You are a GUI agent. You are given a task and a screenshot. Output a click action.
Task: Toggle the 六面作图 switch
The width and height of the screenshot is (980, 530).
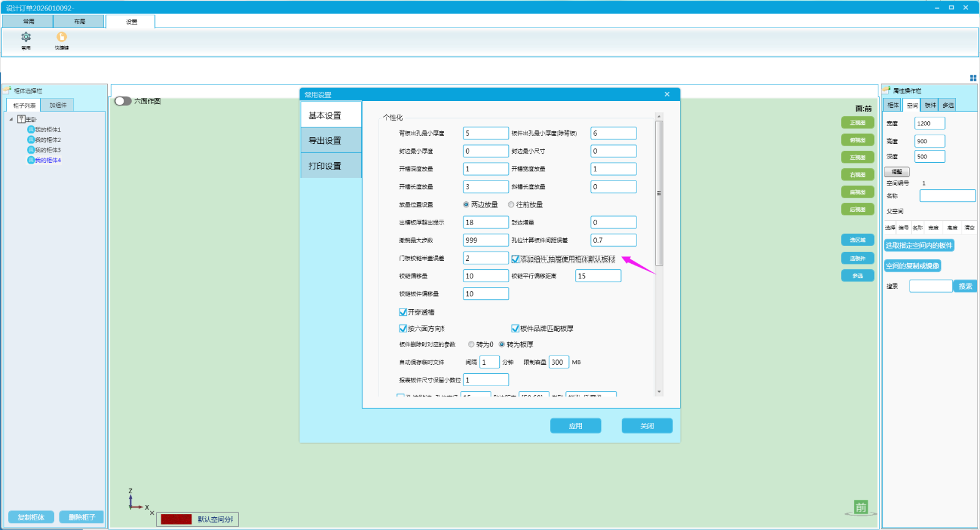point(123,101)
